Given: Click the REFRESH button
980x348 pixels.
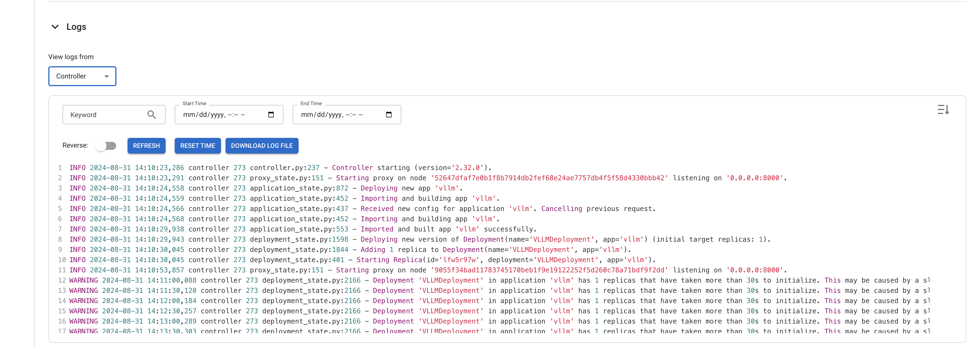Looking at the screenshot, I should 147,146.
